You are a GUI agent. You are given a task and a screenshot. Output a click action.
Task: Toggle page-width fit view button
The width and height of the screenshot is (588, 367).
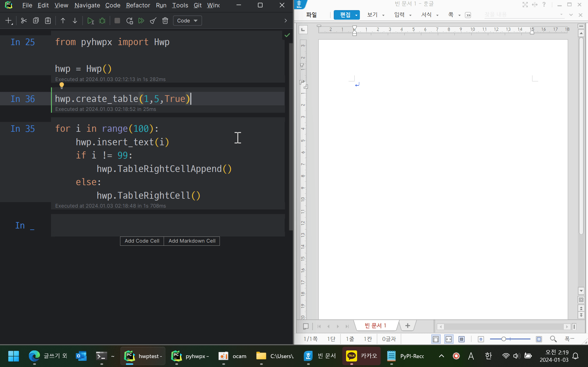point(449,339)
